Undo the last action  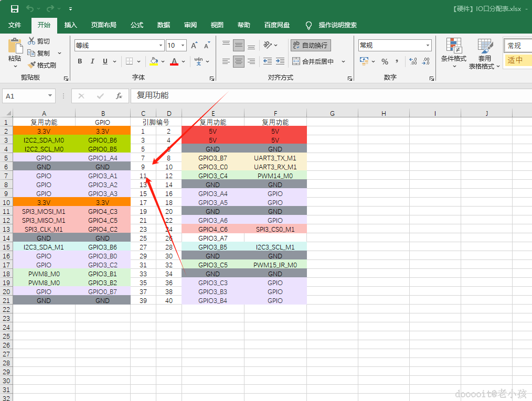pos(30,9)
